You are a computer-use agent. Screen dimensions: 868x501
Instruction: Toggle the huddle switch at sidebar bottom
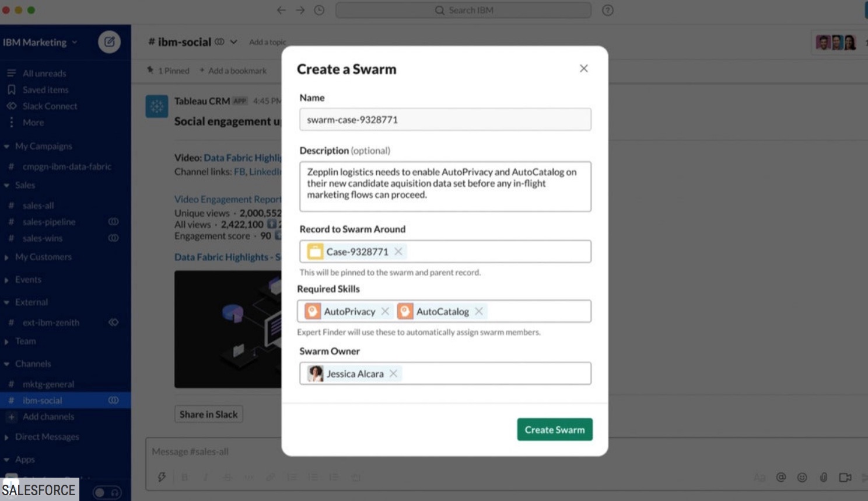coord(107,493)
